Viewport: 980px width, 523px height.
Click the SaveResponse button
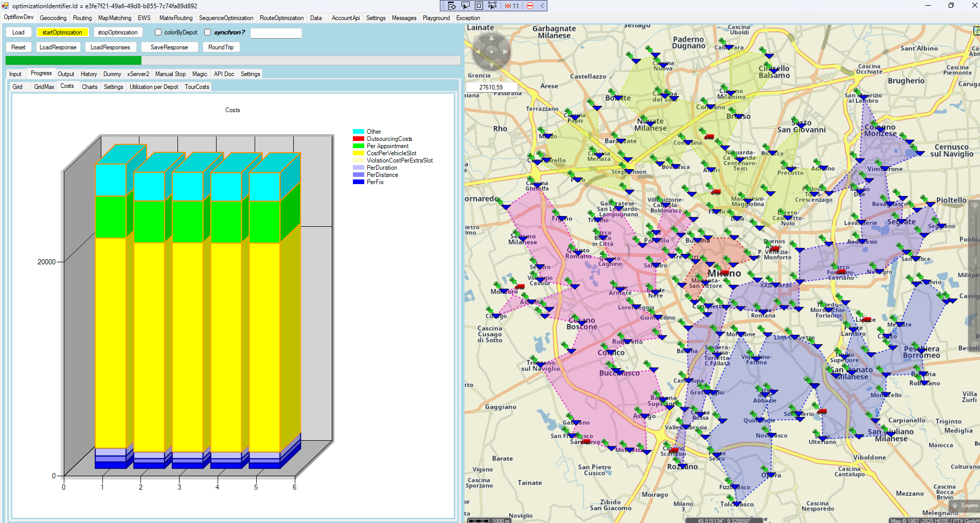coord(169,47)
